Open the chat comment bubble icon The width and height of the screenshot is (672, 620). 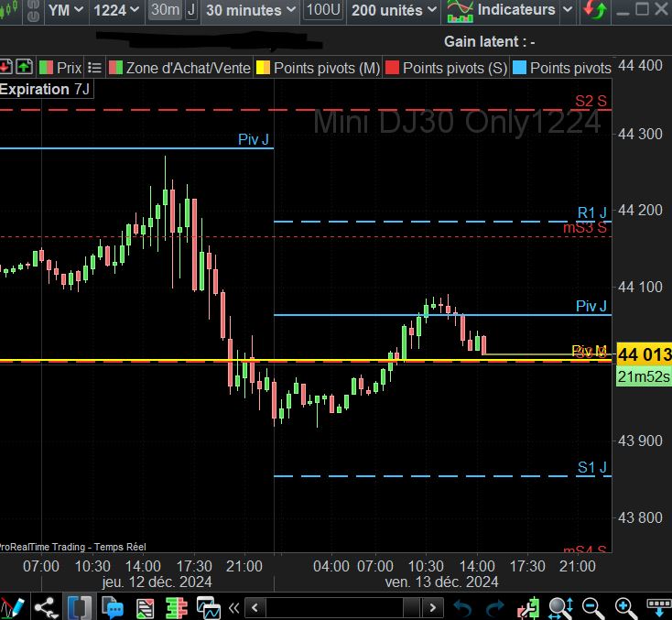[113, 608]
